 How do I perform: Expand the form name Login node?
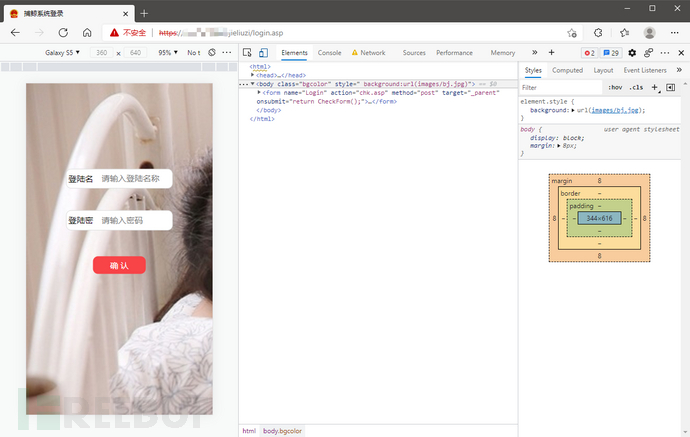pos(259,92)
